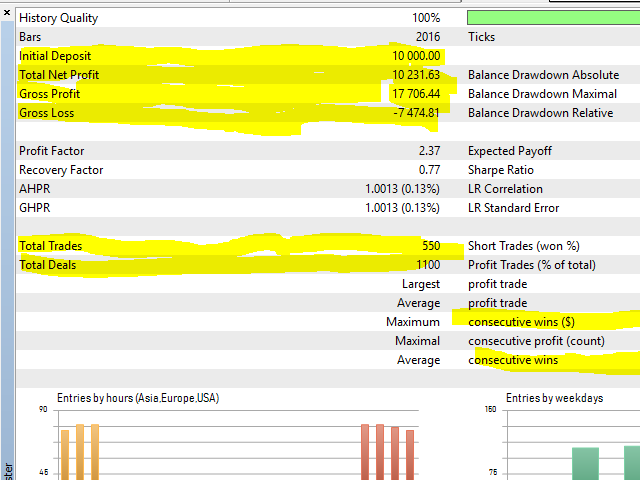Click the Entries by hours chart title
The width and height of the screenshot is (640, 480).
[x=138, y=398]
